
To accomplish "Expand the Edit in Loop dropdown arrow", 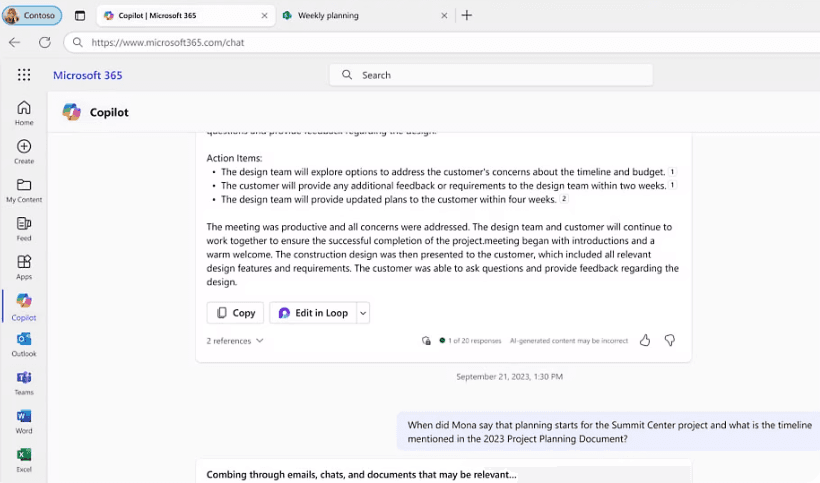I will click(x=363, y=313).
